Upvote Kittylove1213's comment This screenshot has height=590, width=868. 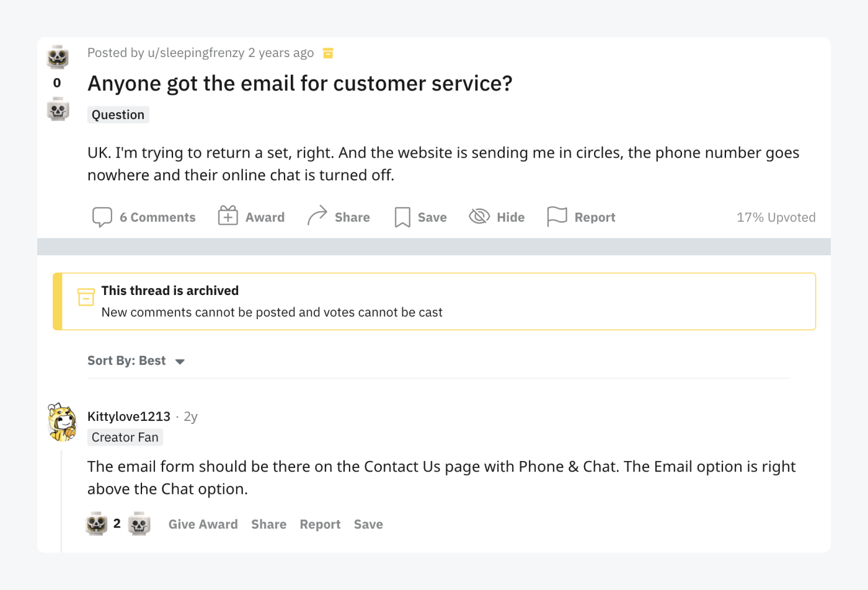[x=97, y=523]
